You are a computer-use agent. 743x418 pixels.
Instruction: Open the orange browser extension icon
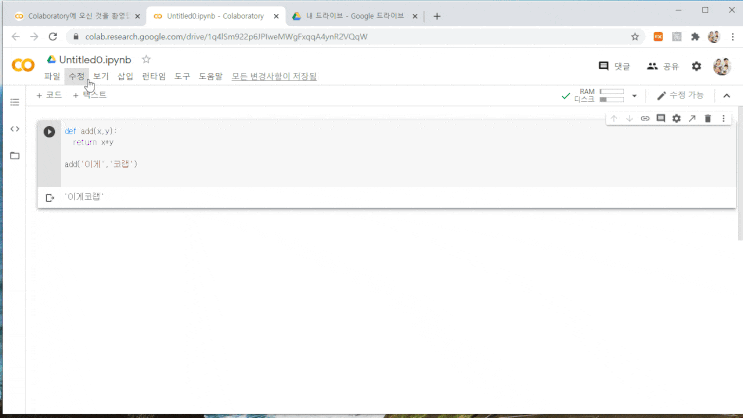(658, 36)
